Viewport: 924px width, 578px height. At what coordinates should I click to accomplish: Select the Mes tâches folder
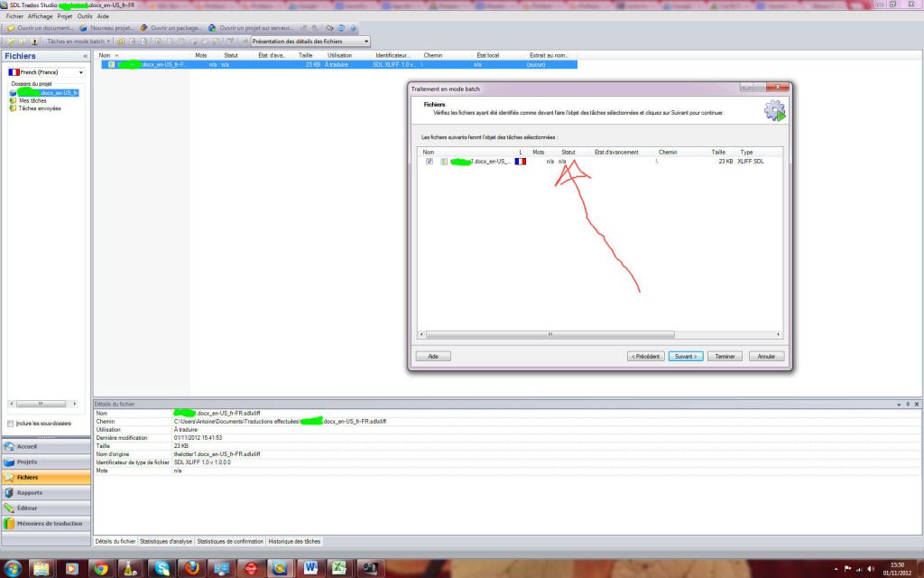point(32,101)
